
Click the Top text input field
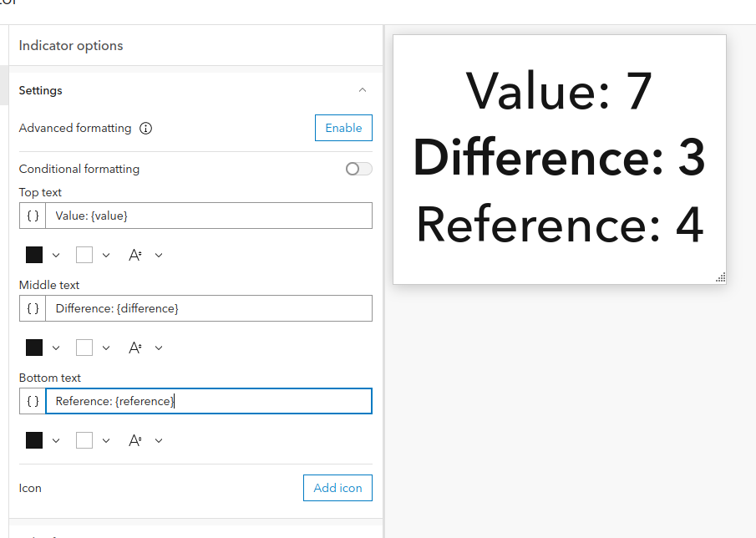[209, 216]
